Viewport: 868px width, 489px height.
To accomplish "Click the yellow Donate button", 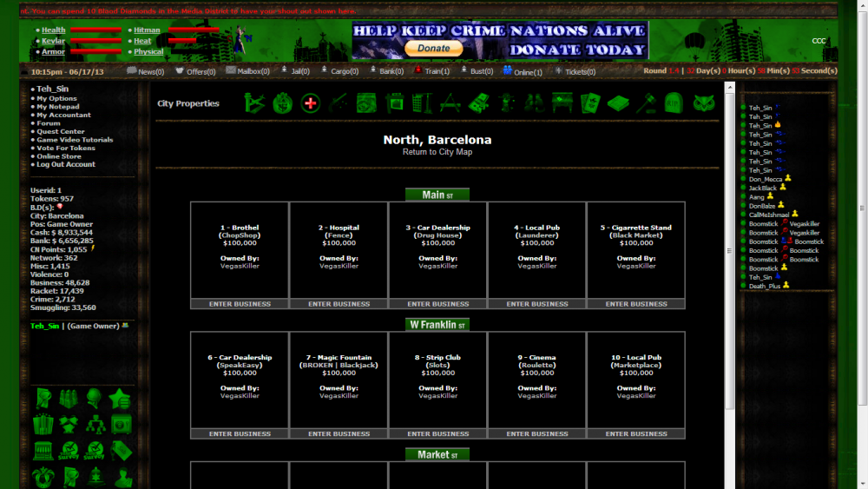I will click(434, 49).
